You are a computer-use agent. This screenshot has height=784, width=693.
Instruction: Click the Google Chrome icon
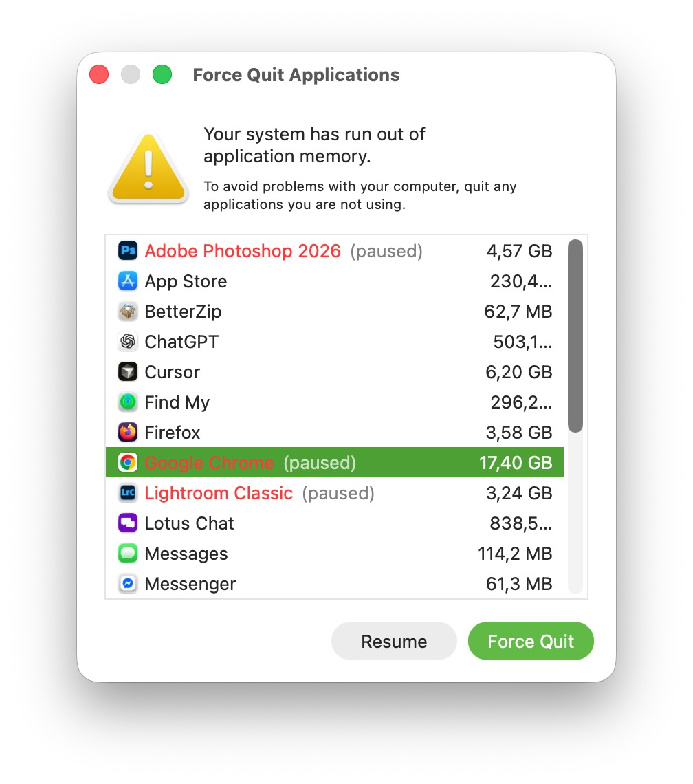click(128, 462)
